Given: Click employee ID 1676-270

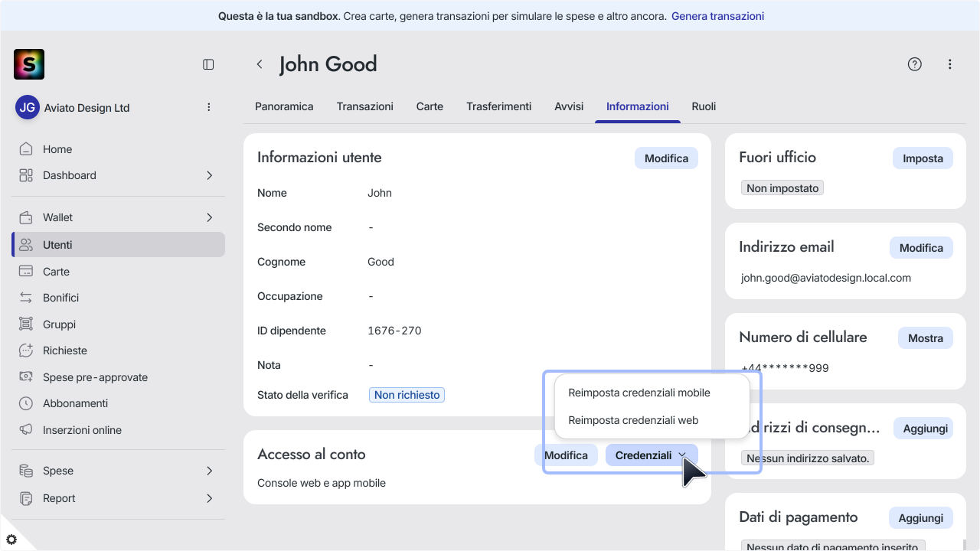Looking at the screenshot, I should point(394,331).
